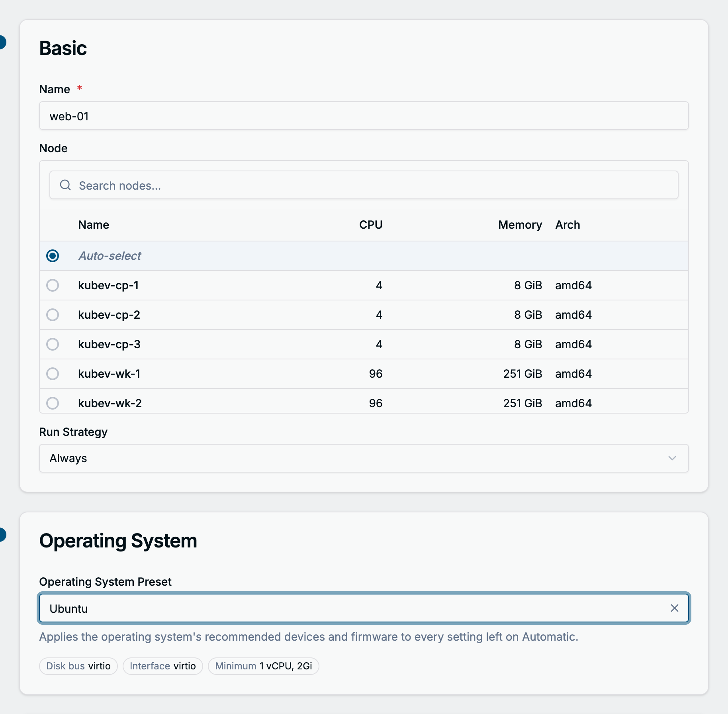Select kubev-wk-1 node radio button
The width and height of the screenshot is (728, 714).
53,374
